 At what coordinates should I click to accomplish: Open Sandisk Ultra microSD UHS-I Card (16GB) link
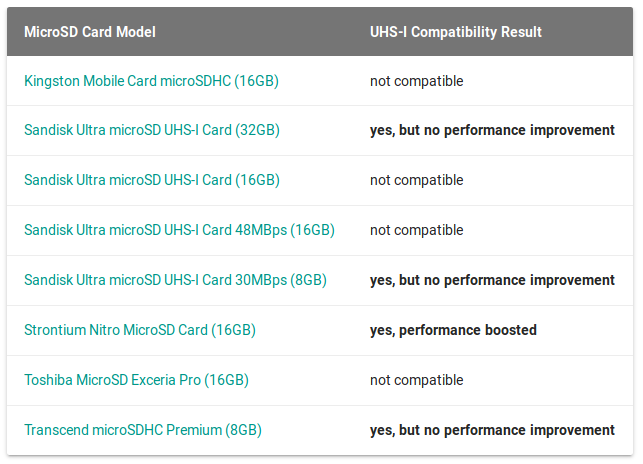(152, 180)
